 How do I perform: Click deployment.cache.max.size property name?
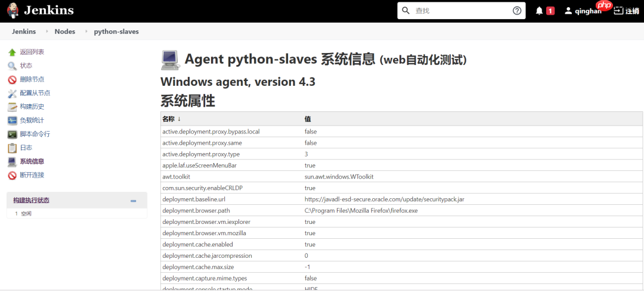tap(199, 267)
